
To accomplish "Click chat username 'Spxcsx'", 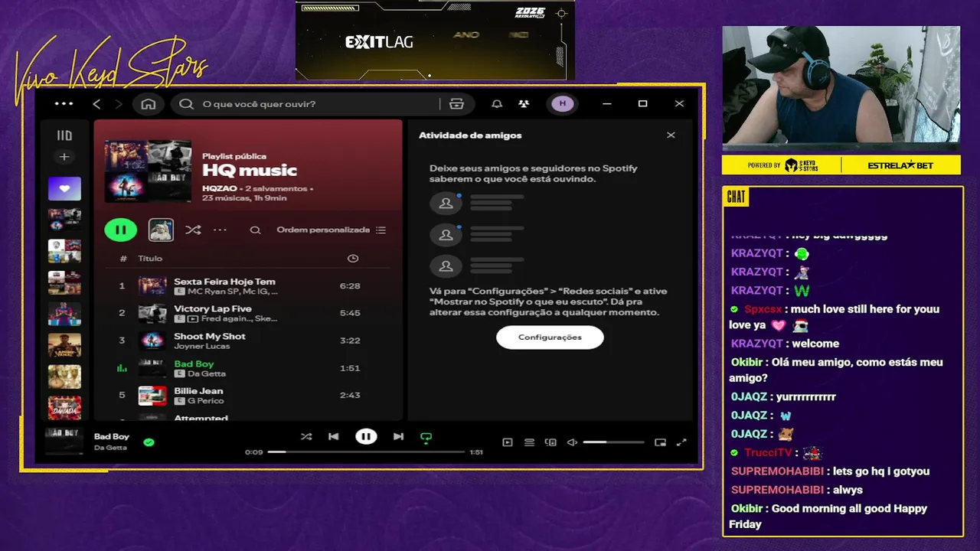I will 765,309.
